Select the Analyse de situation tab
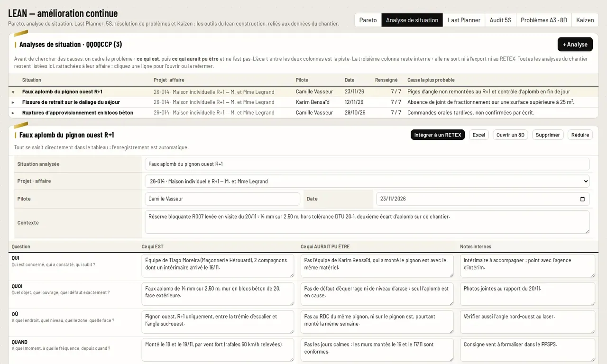The image size is (607, 364). pos(412,20)
